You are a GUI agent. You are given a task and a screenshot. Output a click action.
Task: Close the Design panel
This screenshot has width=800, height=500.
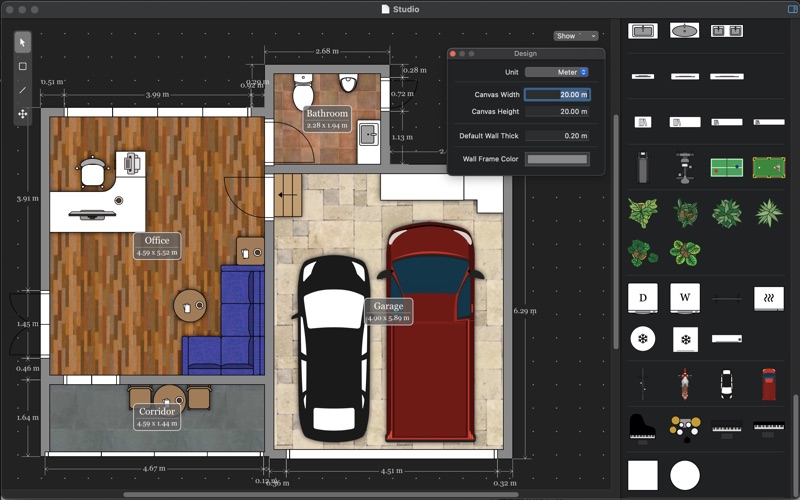pos(453,53)
